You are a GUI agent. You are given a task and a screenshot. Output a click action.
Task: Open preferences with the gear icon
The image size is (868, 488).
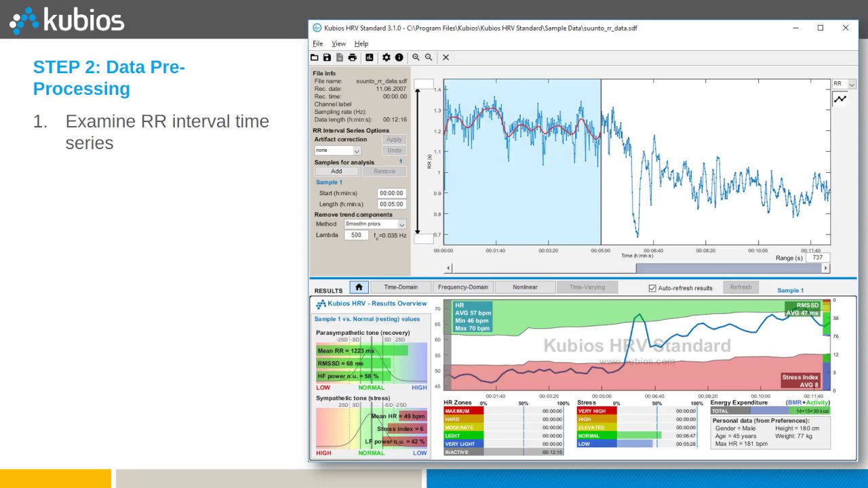(387, 58)
